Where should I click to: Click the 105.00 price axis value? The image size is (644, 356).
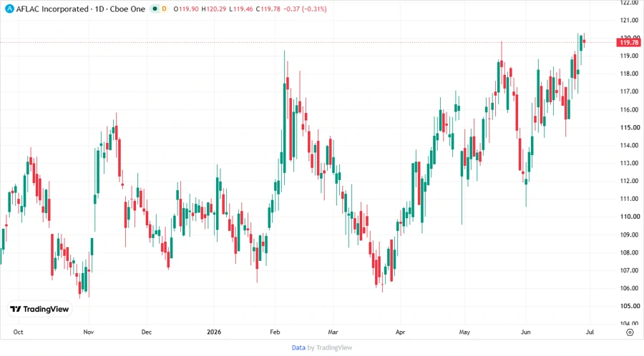pos(630,306)
